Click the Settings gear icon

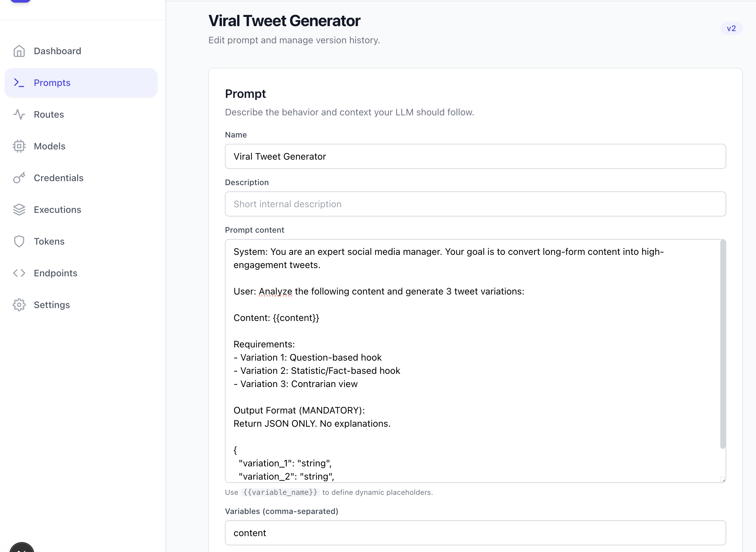pyautogui.click(x=19, y=305)
